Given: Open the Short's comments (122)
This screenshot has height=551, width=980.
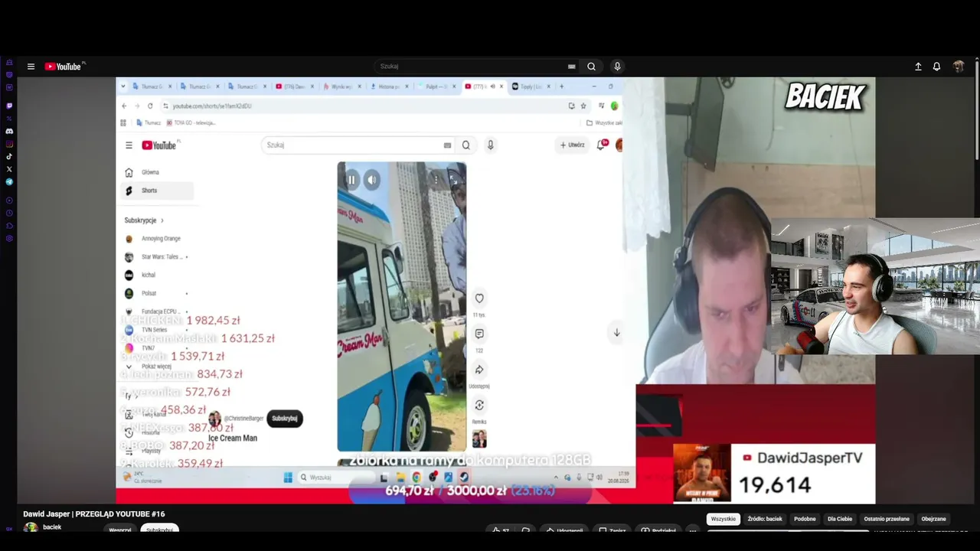Looking at the screenshot, I should coord(479,334).
